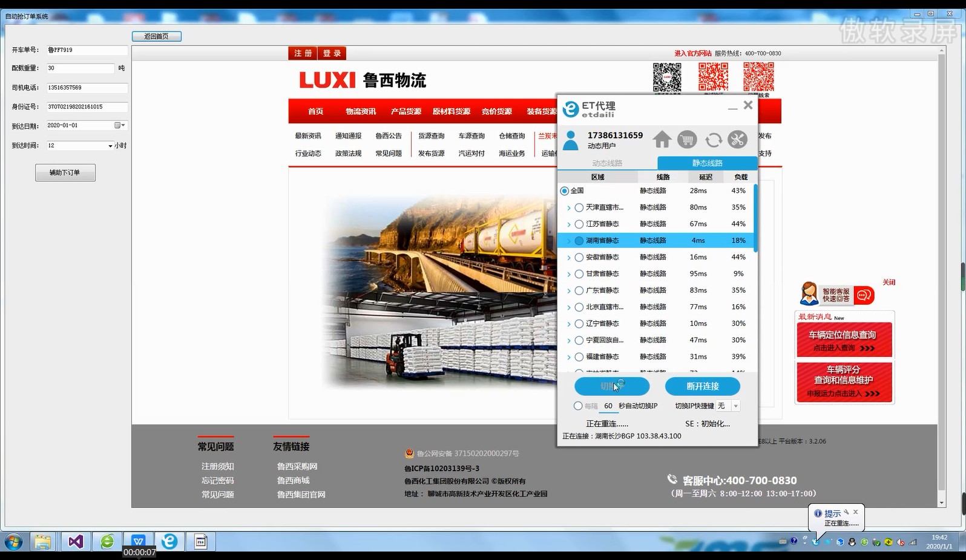Image resolution: width=966 pixels, height=560 pixels.
Task: Click the refresh arrows icon in ET代理
Action: click(713, 140)
